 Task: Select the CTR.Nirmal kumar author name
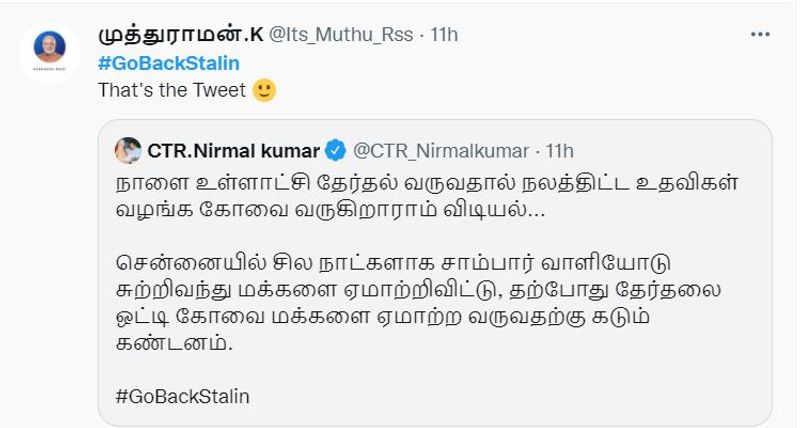pos(233,151)
